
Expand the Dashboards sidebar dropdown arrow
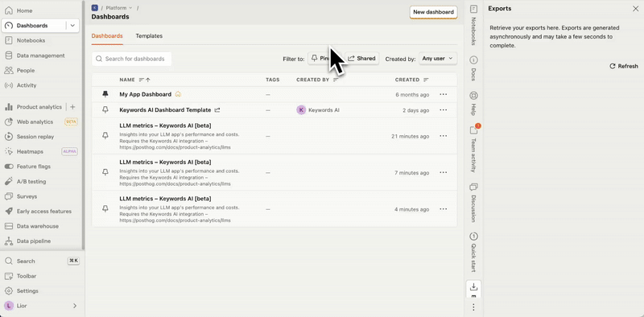pos(72,26)
